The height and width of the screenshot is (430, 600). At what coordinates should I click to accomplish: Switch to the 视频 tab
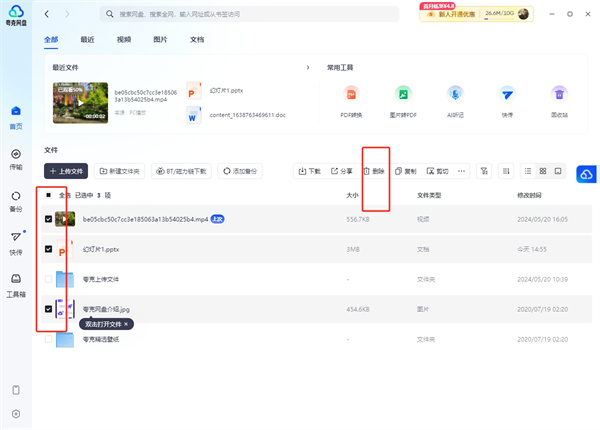124,39
